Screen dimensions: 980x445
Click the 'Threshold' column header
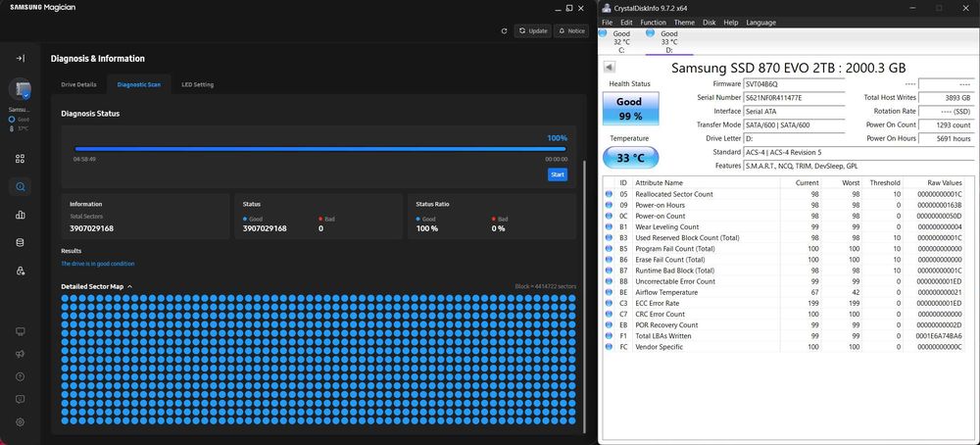click(x=883, y=183)
